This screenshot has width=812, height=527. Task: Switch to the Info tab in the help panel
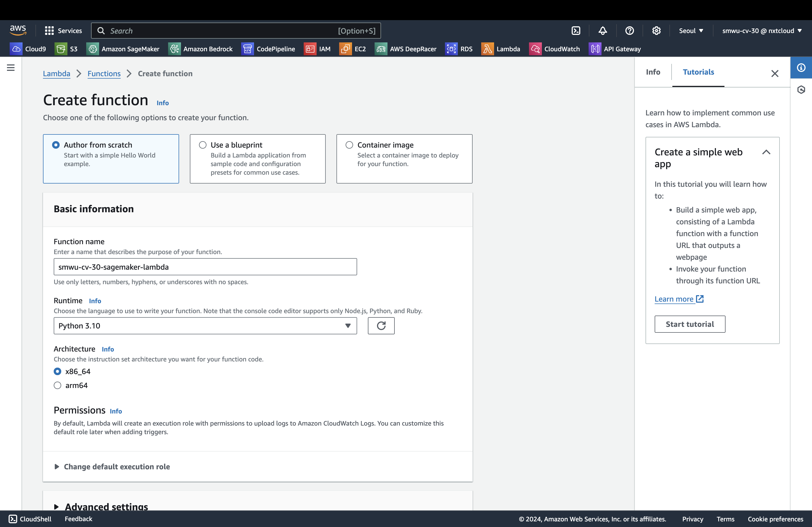coord(653,72)
